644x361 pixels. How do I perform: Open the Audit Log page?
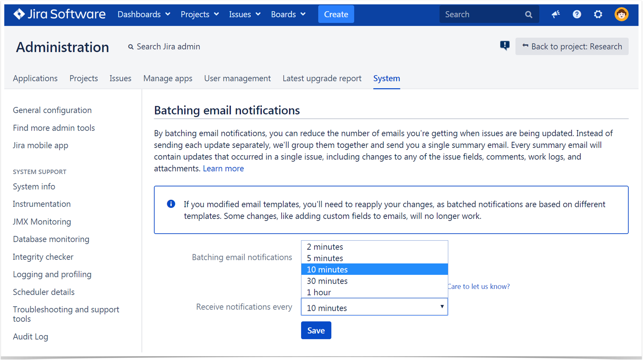30,337
